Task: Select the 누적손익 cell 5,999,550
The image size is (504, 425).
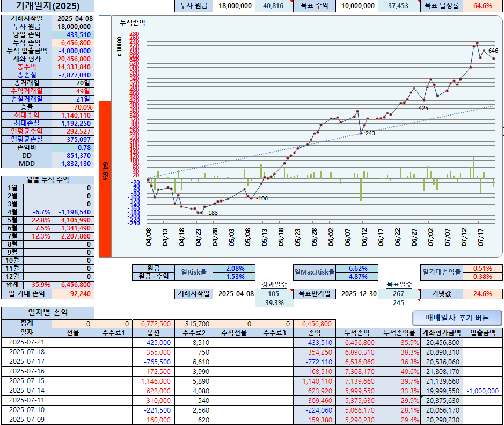Action: pos(357,391)
